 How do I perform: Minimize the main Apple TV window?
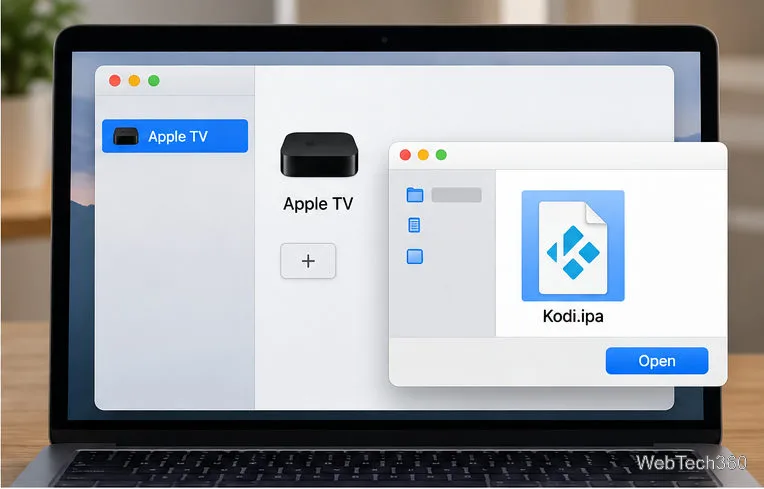[134, 81]
